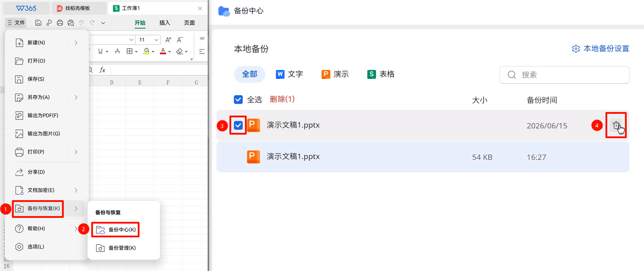Expand the font color dropdown arrow
Image resolution: width=644 pixels, height=271 pixels.
coord(170,52)
